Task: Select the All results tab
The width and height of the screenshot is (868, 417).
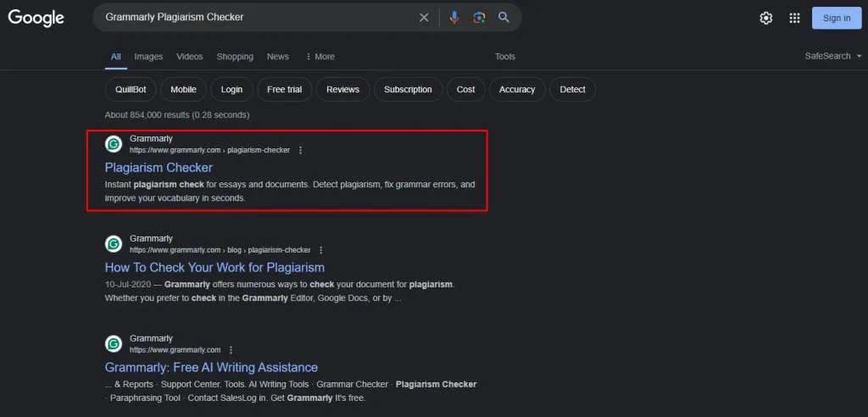Action: pyautogui.click(x=115, y=57)
